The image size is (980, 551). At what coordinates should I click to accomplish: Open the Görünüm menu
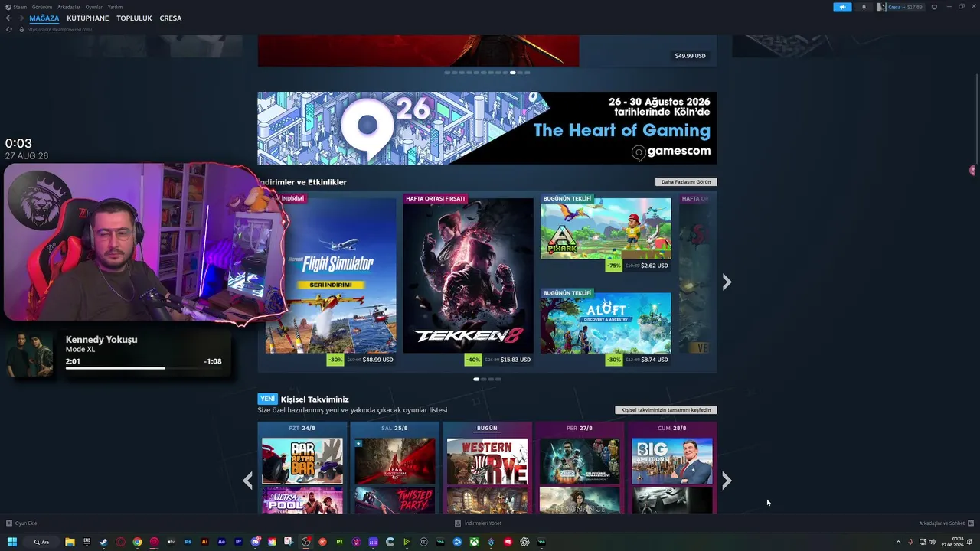pyautogui.click(x=42, y=7)
